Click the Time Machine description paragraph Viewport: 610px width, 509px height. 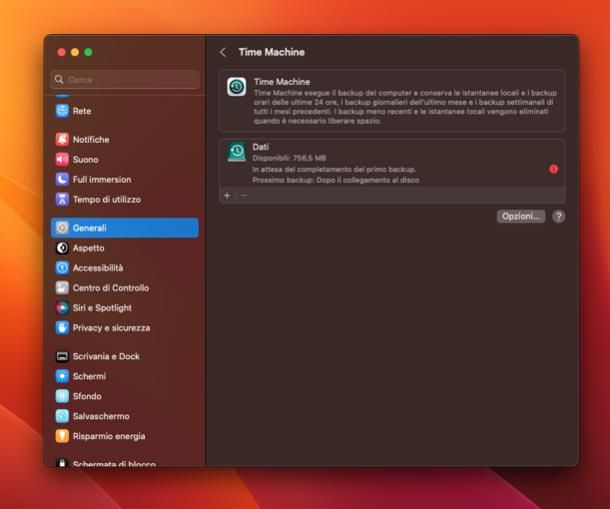tap(405, 107)
